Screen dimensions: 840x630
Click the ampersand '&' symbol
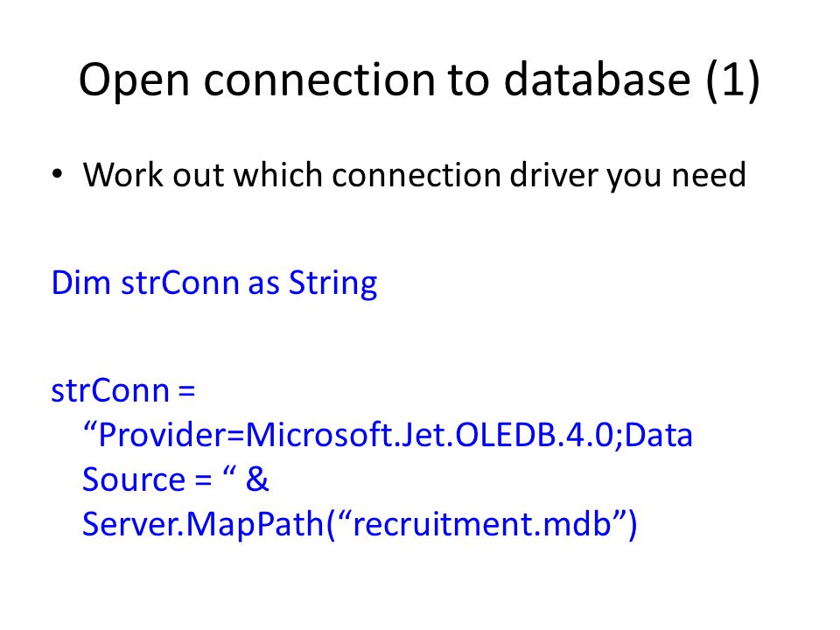257,479
